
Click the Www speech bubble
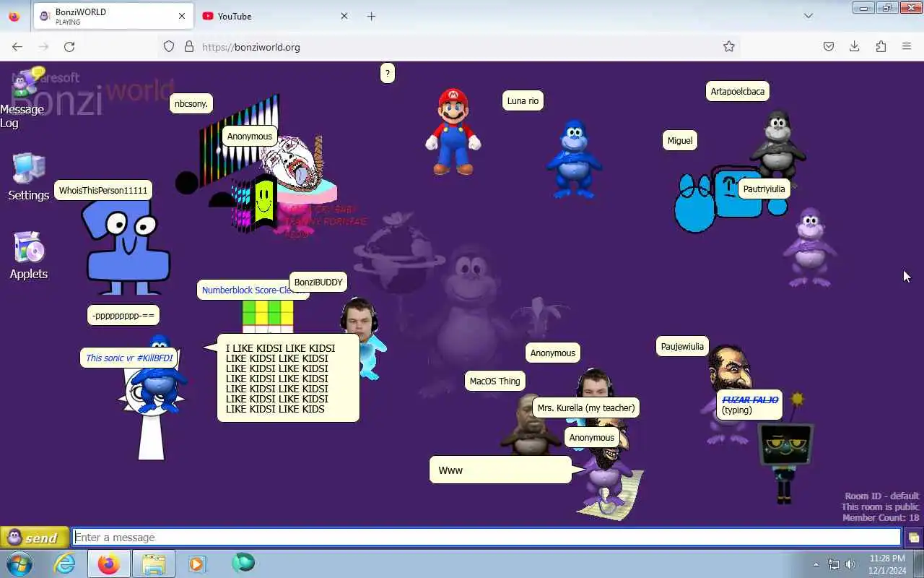click(x=500, y=470)
